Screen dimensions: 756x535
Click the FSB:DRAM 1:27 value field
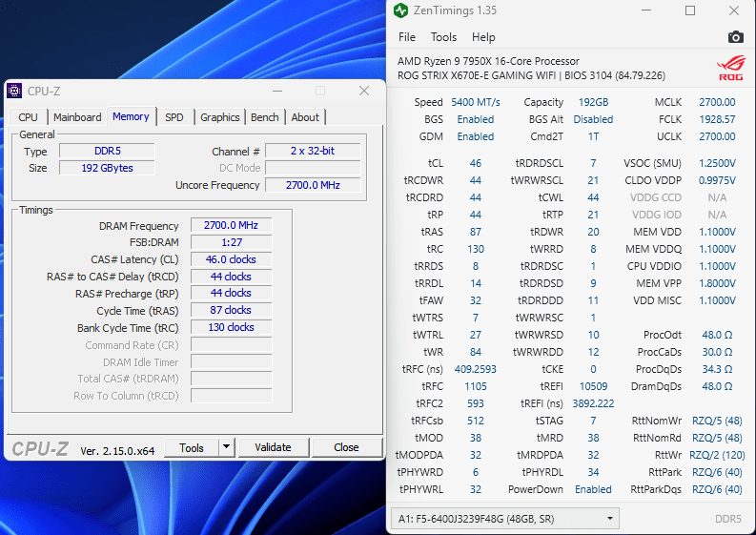[x=231, y=242]
